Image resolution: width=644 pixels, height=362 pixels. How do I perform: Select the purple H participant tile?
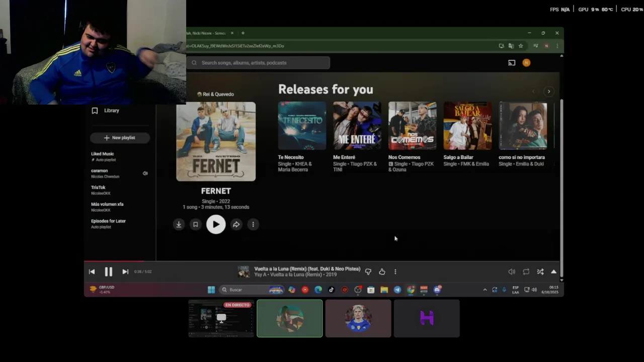(x=427, y=318)
